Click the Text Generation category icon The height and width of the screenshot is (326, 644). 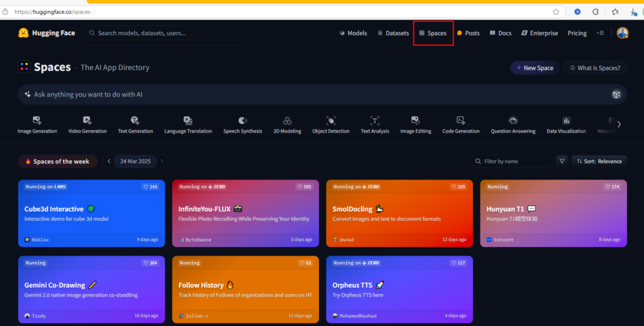(x=135, y=120)
